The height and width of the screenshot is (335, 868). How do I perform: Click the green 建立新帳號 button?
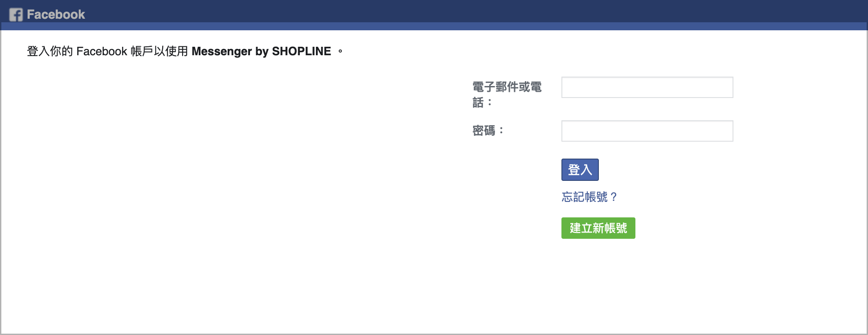[598, 228]
